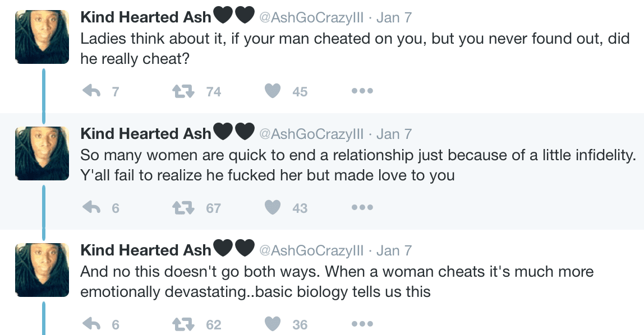Like the tweet with 36 likes
644x335 pixels.
(273, 324)
